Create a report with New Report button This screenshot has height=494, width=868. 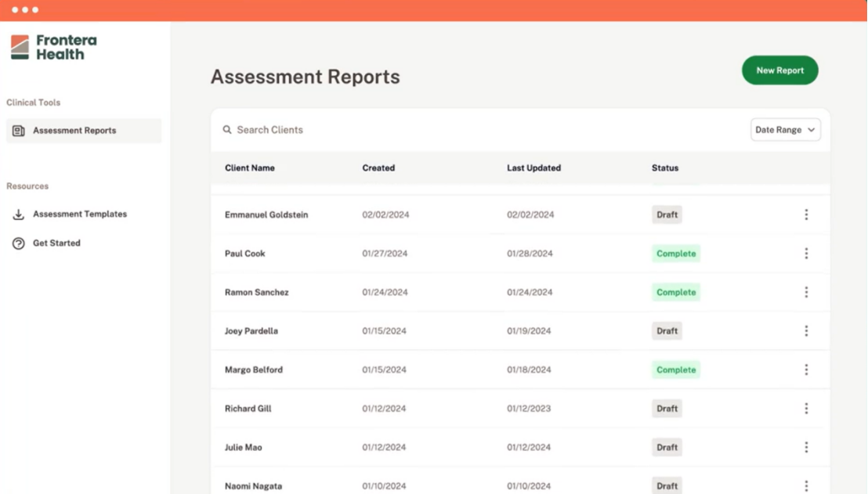779,70
